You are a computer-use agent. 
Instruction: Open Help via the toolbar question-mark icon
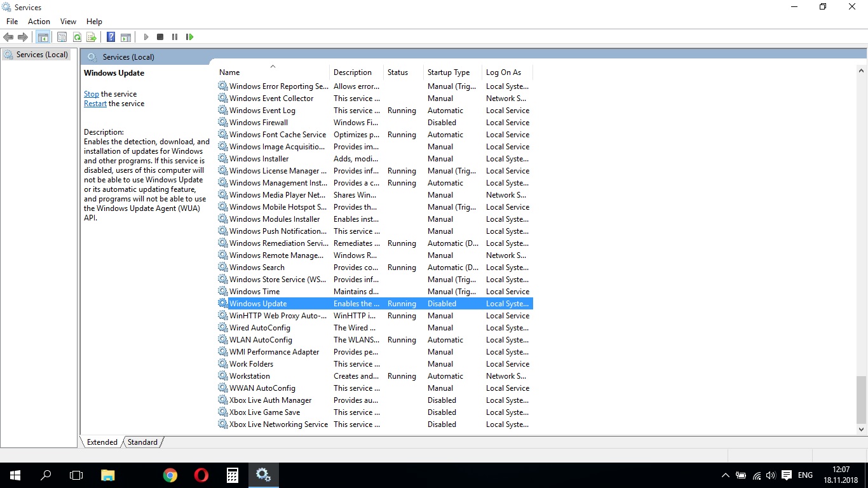(x=111, y=37)
